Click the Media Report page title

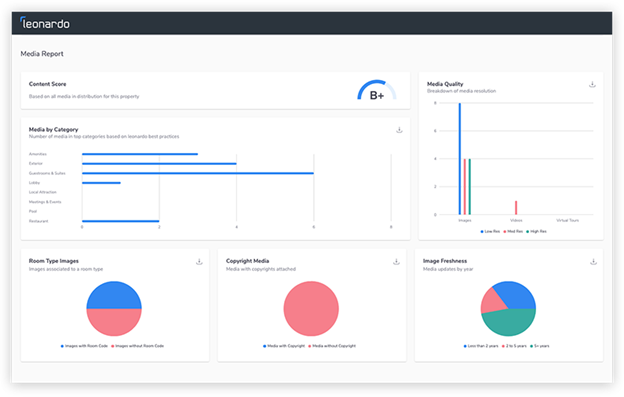42,54
